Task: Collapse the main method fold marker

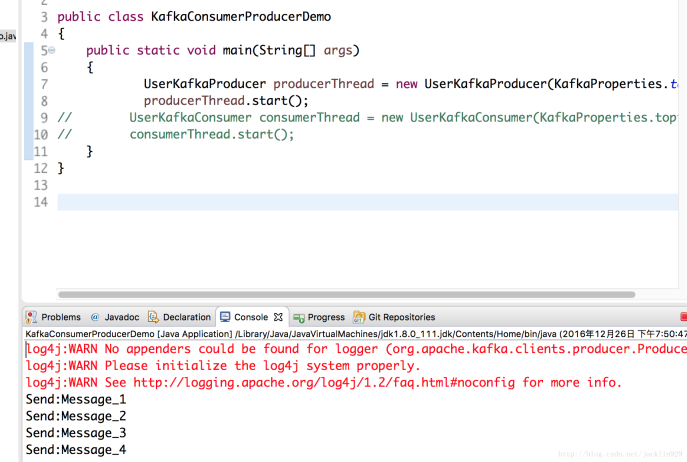Action: 52,50
